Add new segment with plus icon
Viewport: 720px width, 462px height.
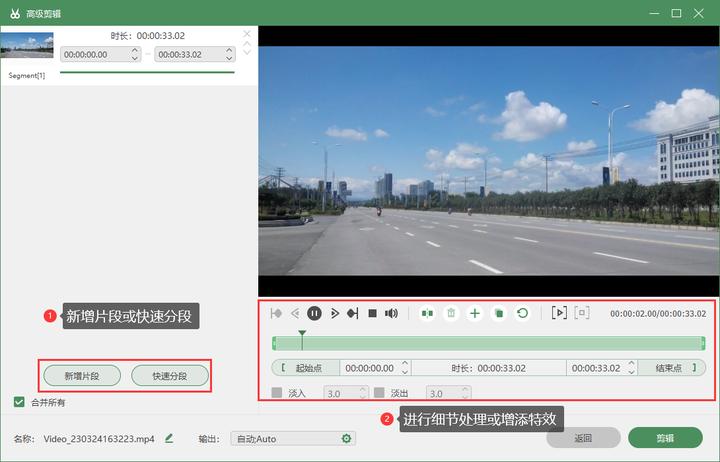click(x=475, y=314)
